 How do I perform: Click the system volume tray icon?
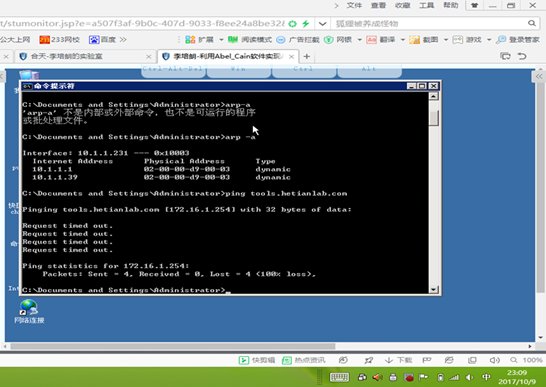tap(469, 377)
